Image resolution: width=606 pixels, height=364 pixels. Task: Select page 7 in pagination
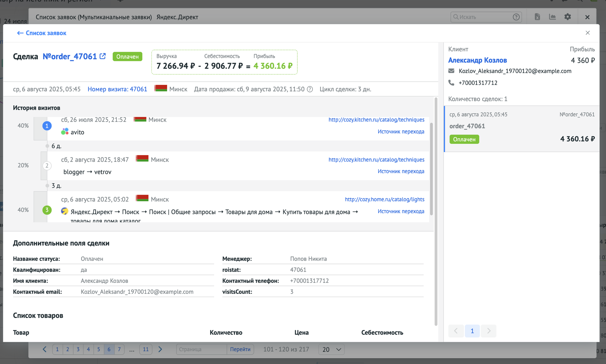coord(119,349)
